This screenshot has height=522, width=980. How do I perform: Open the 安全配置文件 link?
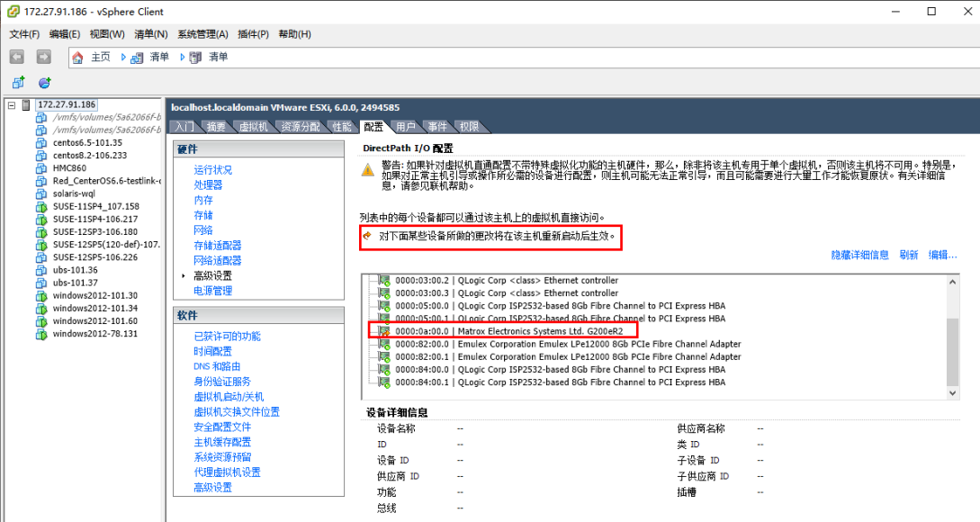(x=222, y=427)
